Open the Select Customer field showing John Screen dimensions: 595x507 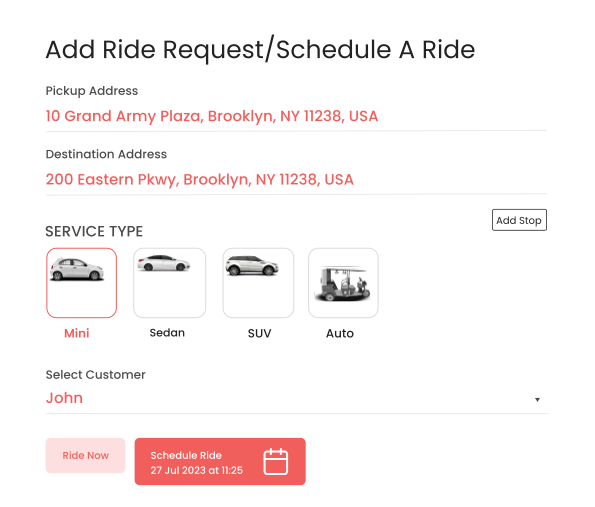(x=296, y=398)
